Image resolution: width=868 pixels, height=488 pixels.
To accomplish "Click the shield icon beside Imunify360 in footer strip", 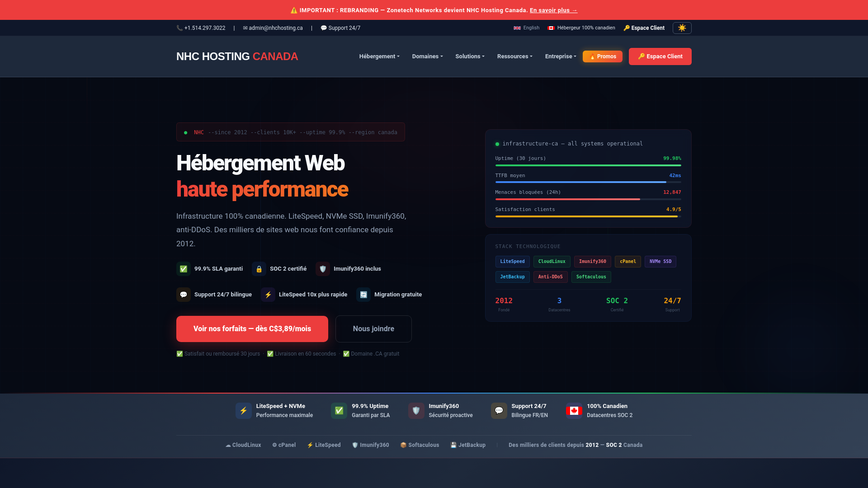I will pos(355,445).
